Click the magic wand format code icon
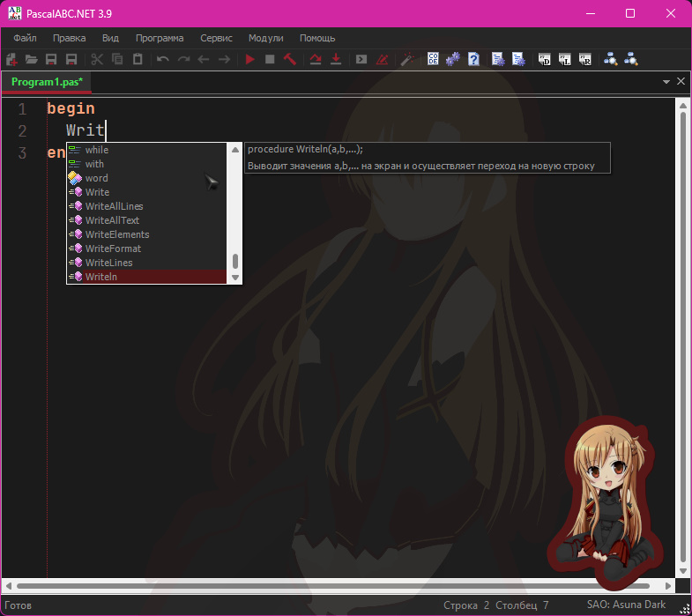 pyautogui.click(x=407, y=59)
